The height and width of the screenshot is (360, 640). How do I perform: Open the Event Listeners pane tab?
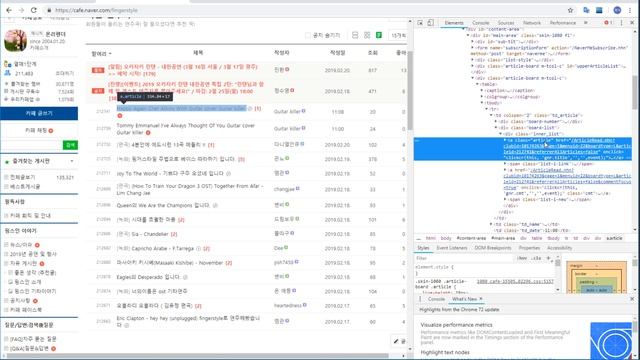(x=452, y=248)
